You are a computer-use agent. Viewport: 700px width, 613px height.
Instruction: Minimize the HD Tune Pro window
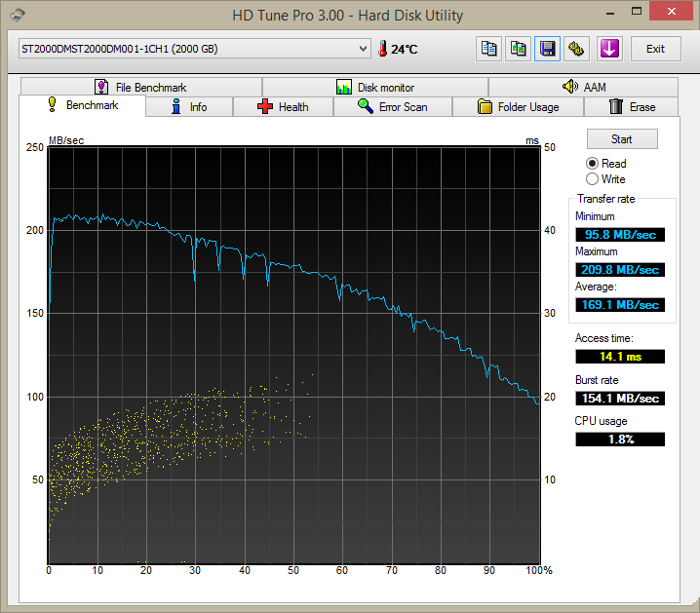coord(610,12)
